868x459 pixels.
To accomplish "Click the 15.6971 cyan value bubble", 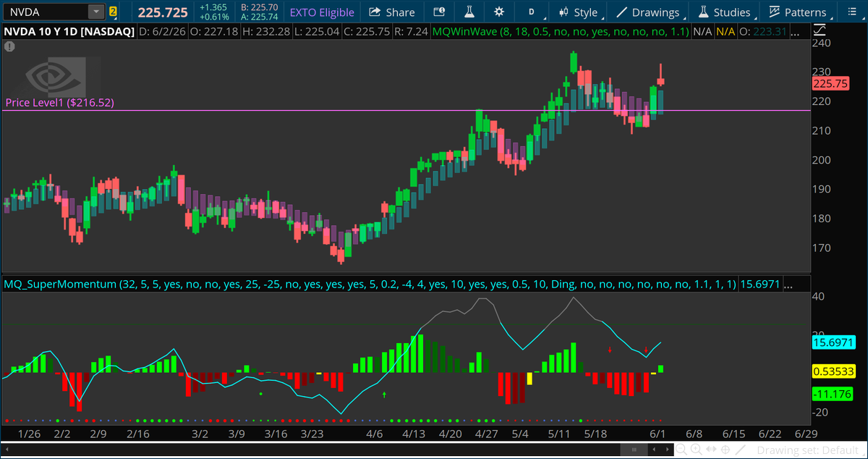I will 833,341.
